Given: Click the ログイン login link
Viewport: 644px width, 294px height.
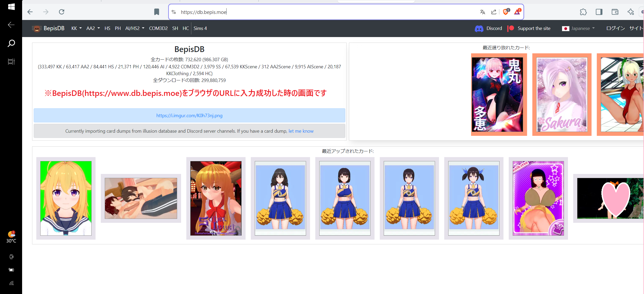Looking at the screenshot, I should pos(615,28).
